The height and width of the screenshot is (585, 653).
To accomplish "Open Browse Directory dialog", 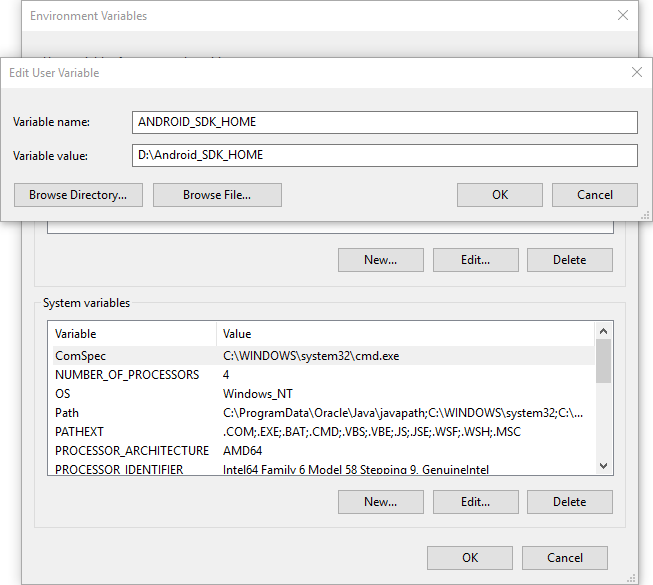I will (78, 195).
